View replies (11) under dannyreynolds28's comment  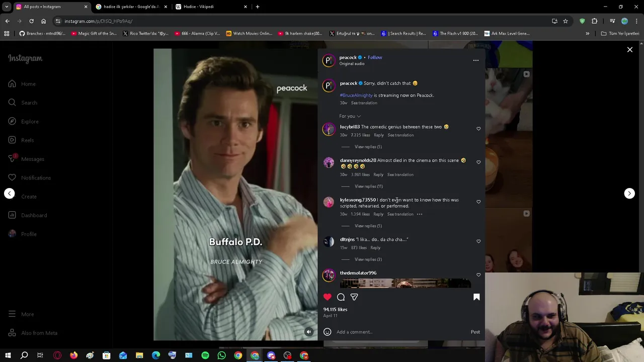pyautogui.click(x=369, y=187)
